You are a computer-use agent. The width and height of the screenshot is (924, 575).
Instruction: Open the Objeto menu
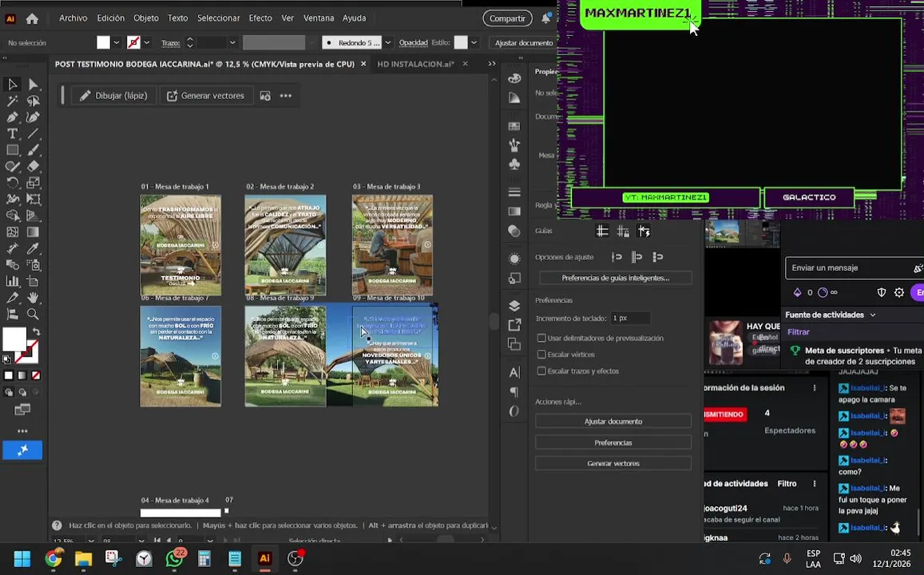click(145, 18)
